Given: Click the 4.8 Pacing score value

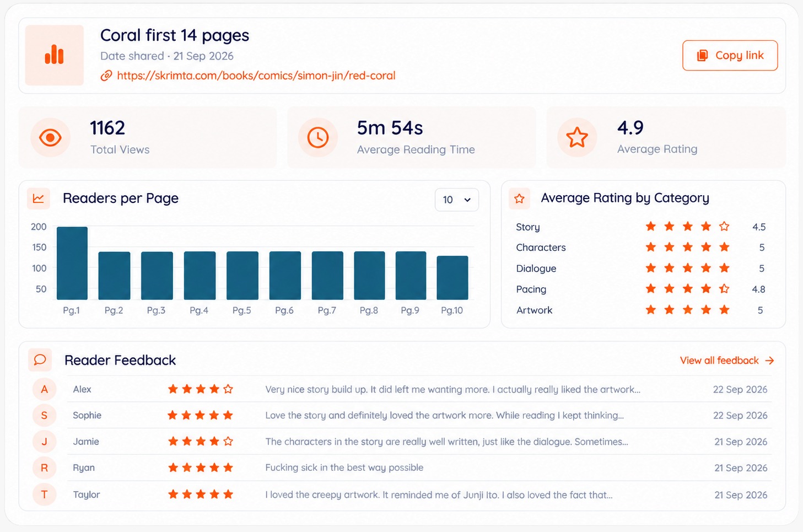Looking at the screenshot, I should pos(759,289).
